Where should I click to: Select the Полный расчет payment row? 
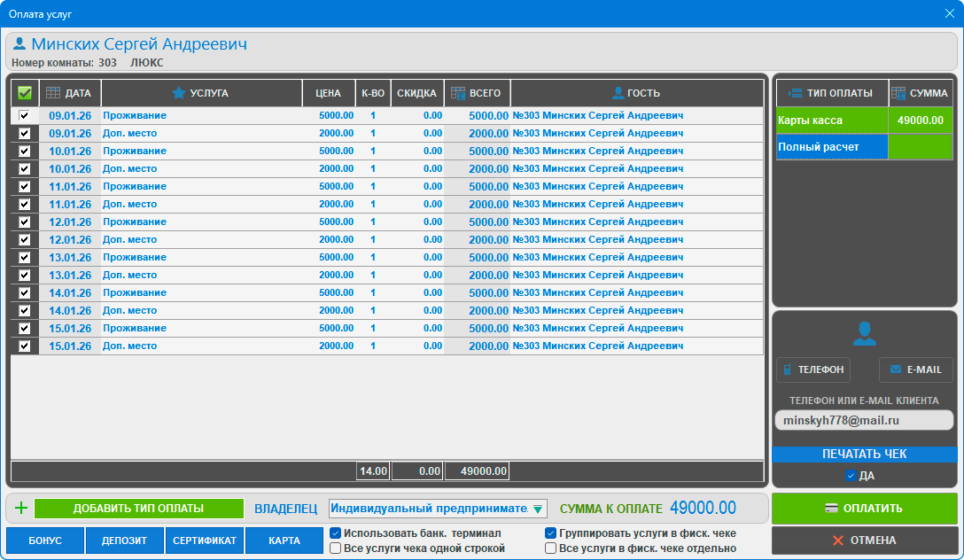tap(865, 147)
